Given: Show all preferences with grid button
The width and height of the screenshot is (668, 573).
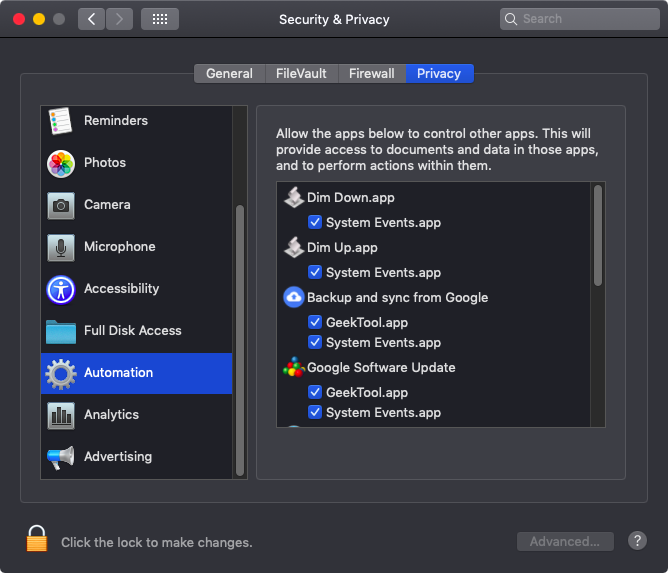Looking at the screenshot, I should point(160,19).
